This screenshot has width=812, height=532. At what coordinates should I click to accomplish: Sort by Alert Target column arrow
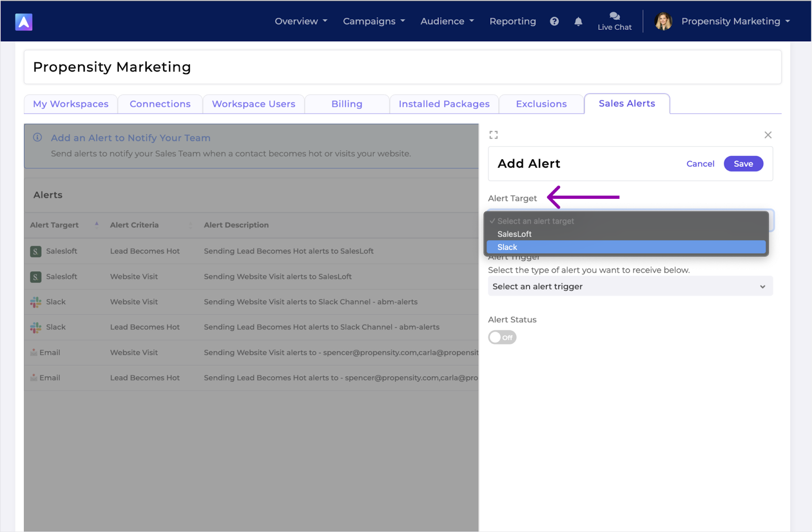pyautogui.click(x=96, y=224)
